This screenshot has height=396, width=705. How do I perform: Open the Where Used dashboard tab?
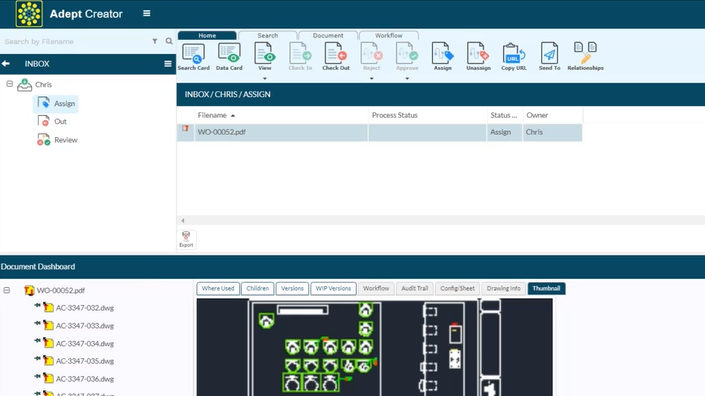click(218, 289)
